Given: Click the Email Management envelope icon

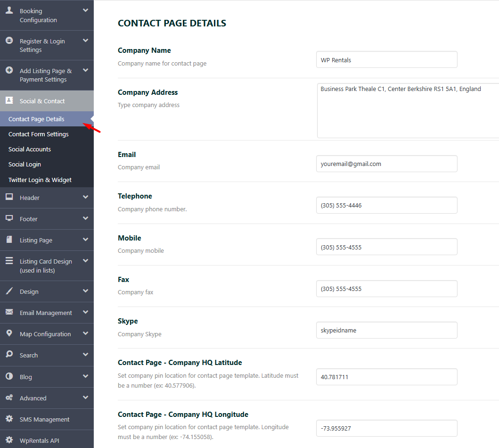Looking at the screenshot, I should coord(9,312).
